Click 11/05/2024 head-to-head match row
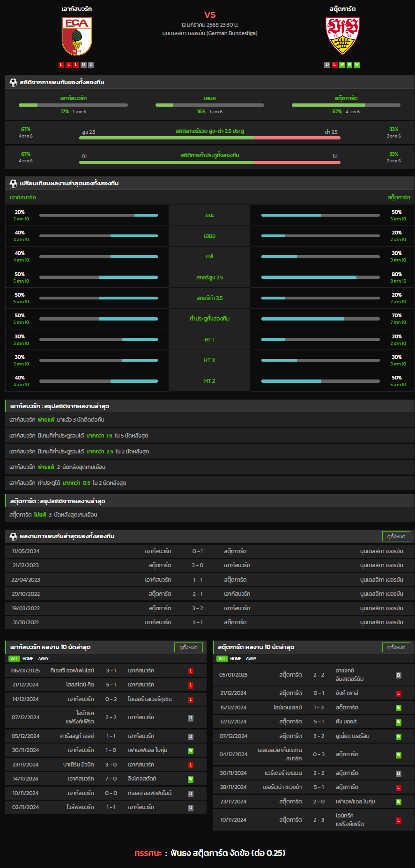 pos(210,551)
